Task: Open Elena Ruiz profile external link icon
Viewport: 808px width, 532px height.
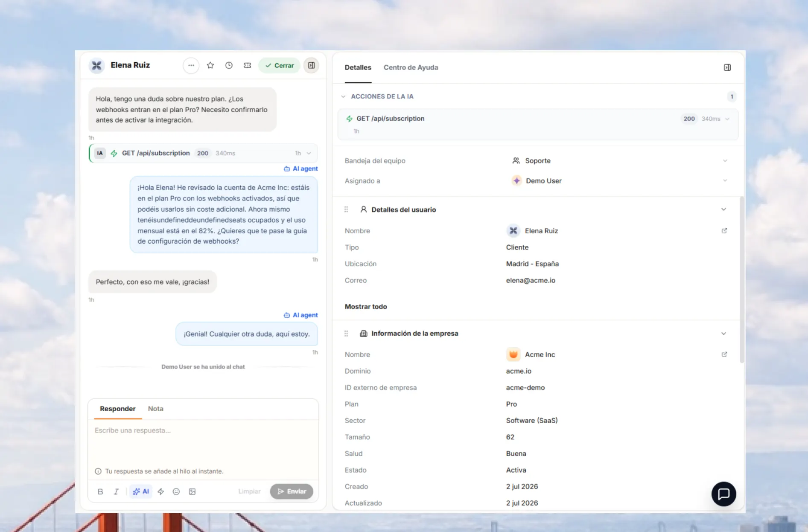Action: (724, 231)
